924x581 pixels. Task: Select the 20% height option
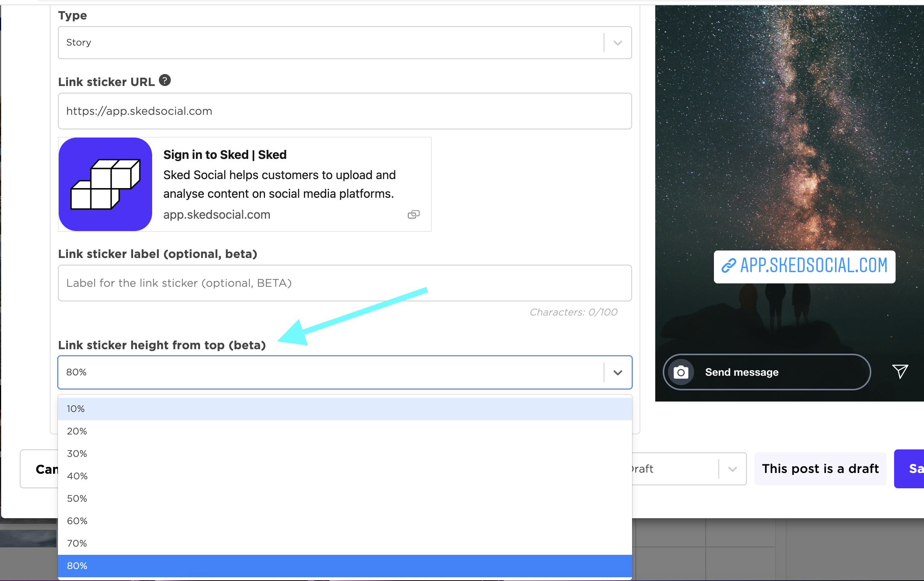[x=345, y=431]
